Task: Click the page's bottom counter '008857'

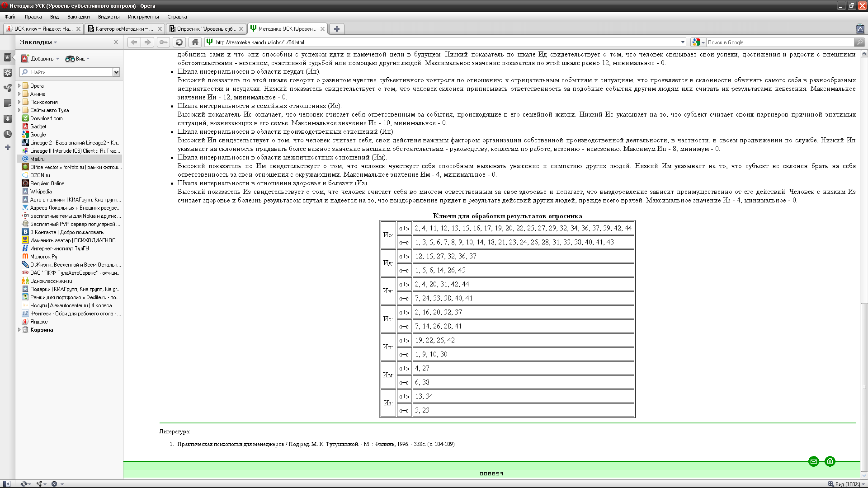Action: pyautogui.click(x=491, y=474)
